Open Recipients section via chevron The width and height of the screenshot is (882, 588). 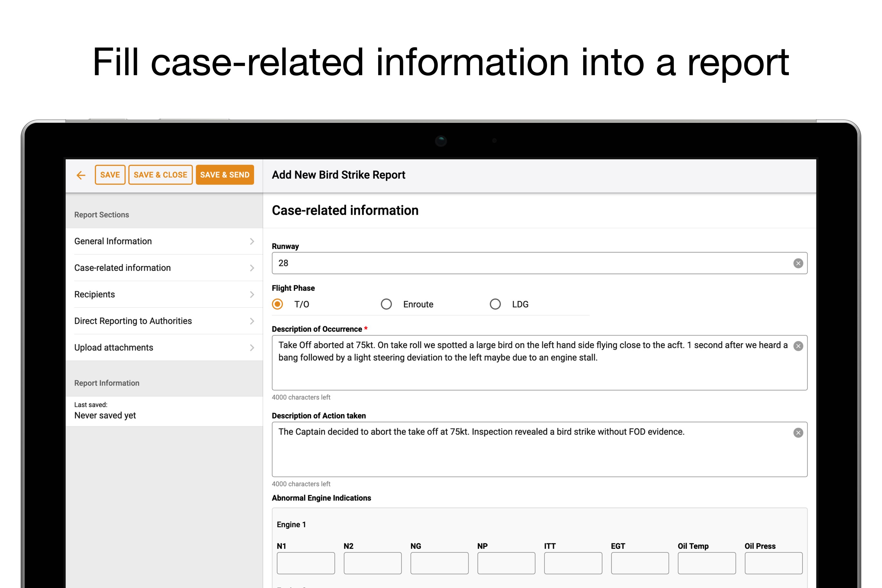(x=252, y=295)
